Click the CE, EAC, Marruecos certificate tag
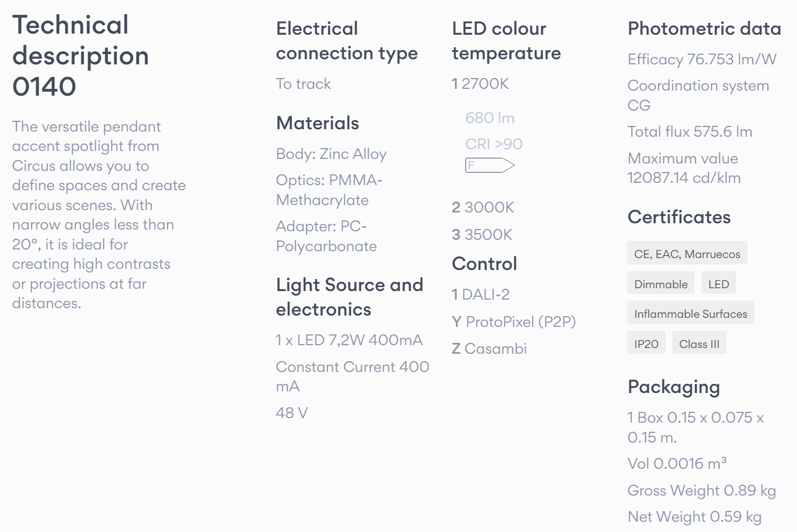The image size is (797, 532). click(x=687, y=254)
